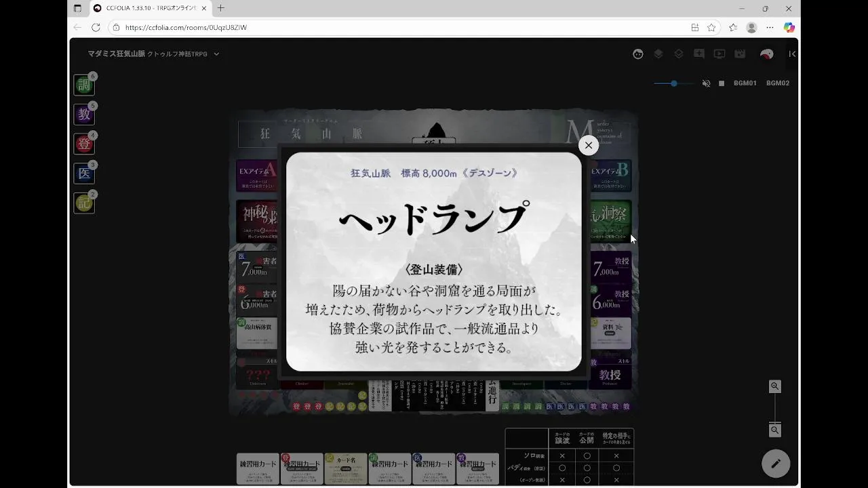Open the cut-in monitor play icon

pyautogui.click(x=719, y=54)
